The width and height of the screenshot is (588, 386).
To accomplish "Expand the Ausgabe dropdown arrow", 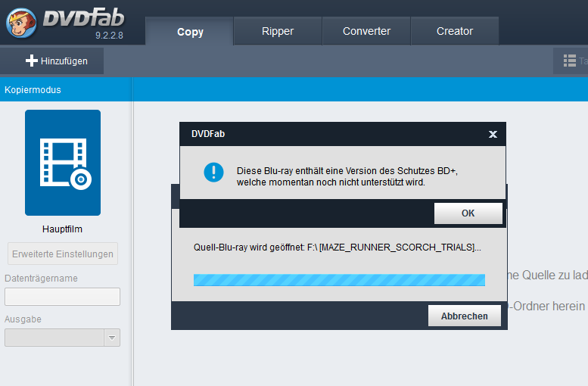I will [112, 338].
